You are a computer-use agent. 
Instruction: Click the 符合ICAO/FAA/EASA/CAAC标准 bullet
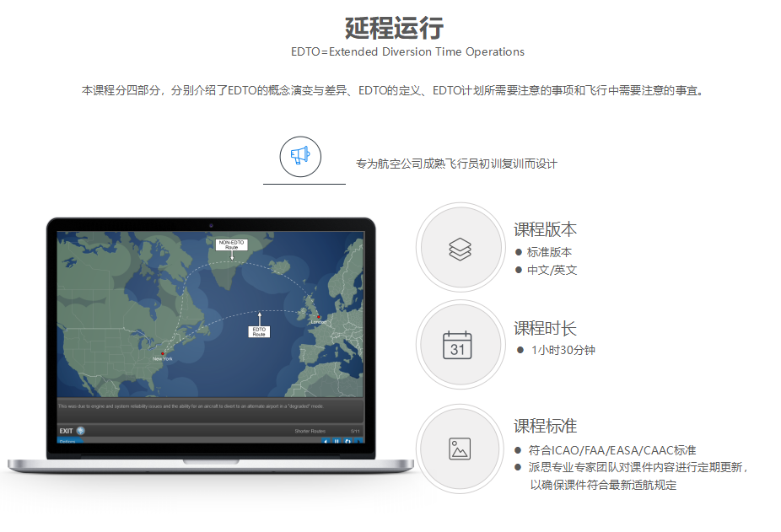click(x=612, y=450)
